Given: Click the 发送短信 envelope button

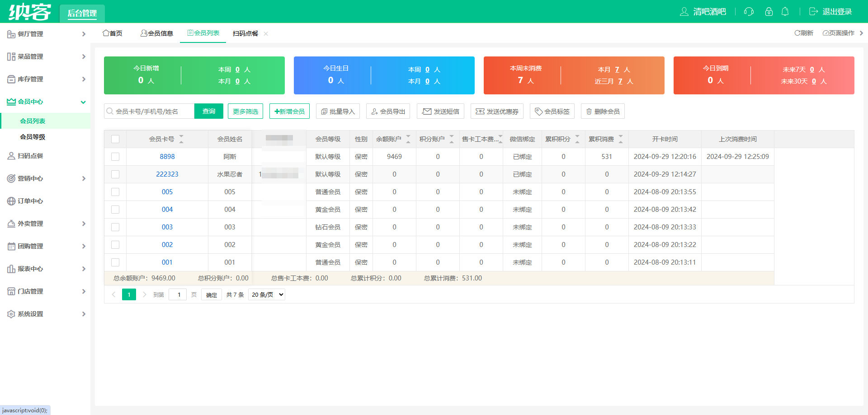Looking at the screenshot, I should (x=440, y=111).
